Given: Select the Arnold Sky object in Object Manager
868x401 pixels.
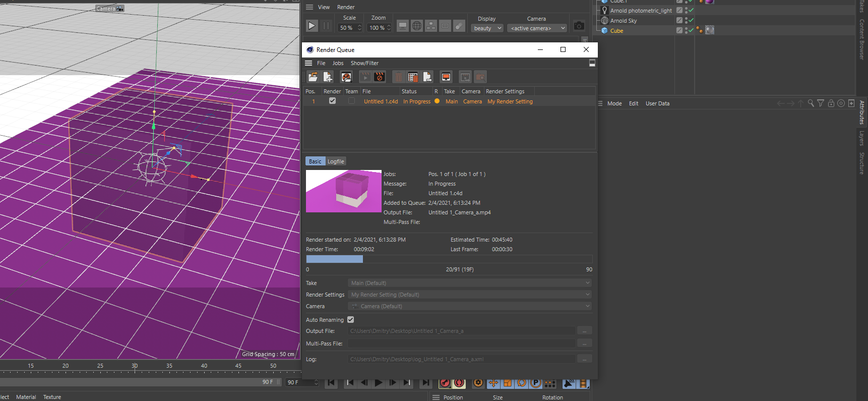Looking at the screenshot, I should (624, 21).
